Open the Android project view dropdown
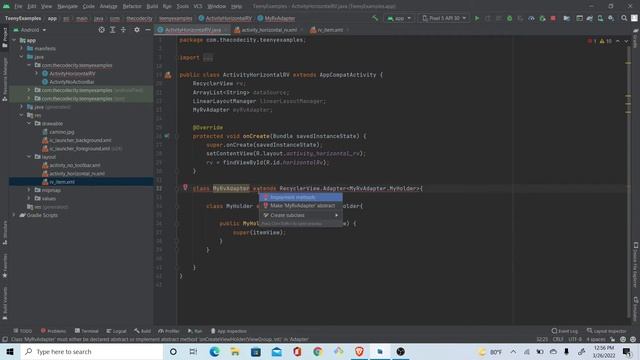Viewport: 640px width, 360px height. click(30, 30)
